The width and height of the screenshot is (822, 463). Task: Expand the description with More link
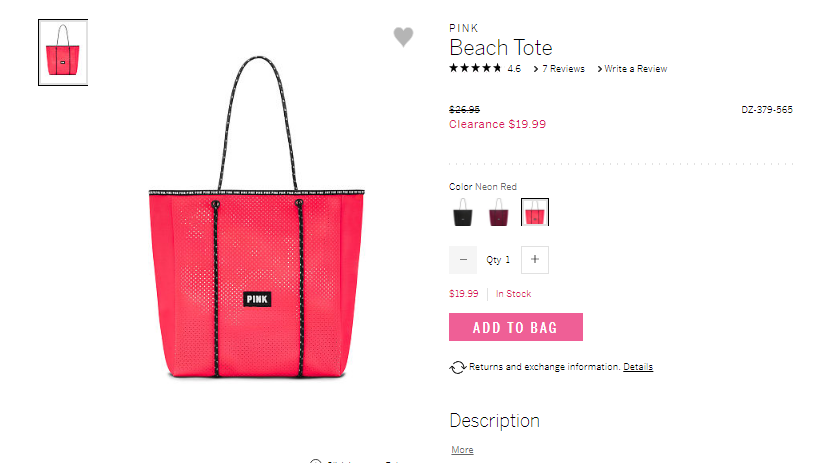[462, 450]
